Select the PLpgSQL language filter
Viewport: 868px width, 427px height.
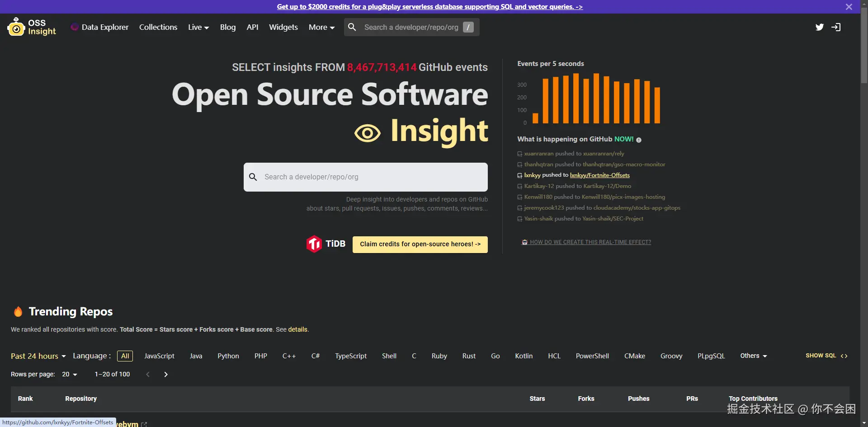click(x=711, y=356)
